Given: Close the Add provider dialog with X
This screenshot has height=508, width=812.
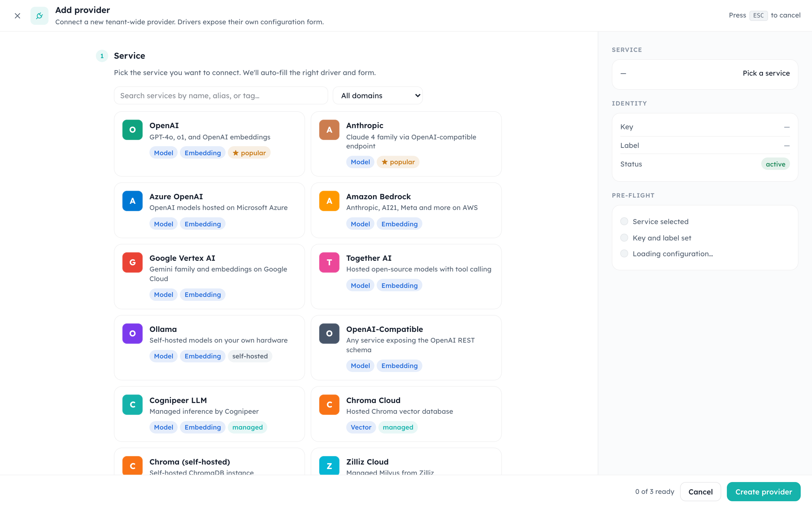Looking at the screenshot, I should pos(17,16).
